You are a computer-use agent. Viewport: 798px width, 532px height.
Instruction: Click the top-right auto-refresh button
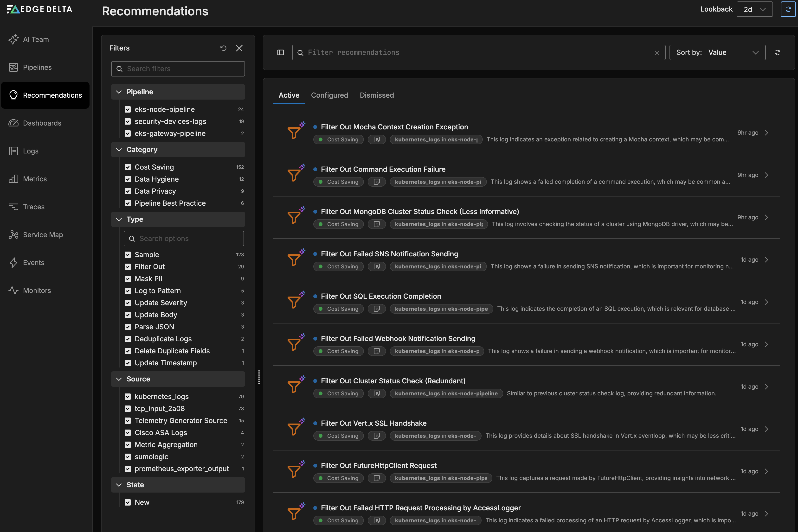pyautogui.click(x=788, y=10)
